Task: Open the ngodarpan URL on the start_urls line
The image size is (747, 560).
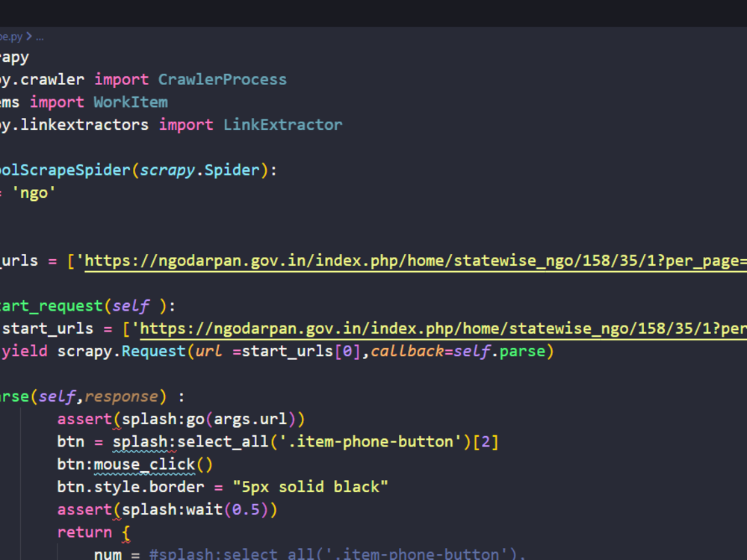Action: (443, 329)
